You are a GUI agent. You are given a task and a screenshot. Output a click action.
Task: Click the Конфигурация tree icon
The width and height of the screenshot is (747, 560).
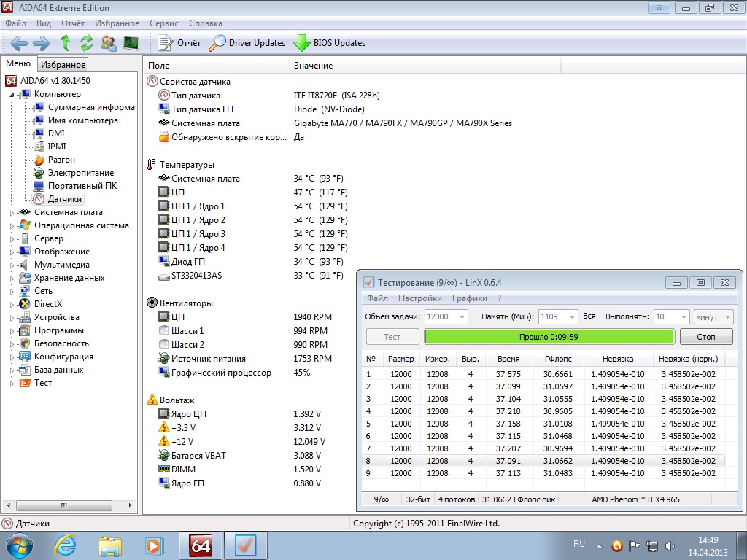(x=25, y=357)
